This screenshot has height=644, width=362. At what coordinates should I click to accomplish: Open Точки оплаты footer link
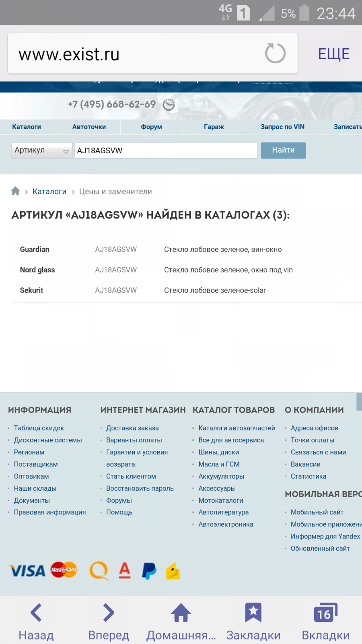[x=313, y=440]
